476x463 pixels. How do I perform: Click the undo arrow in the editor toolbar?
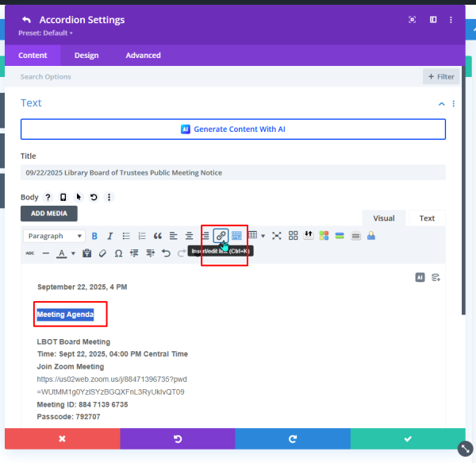pos(166,253)
